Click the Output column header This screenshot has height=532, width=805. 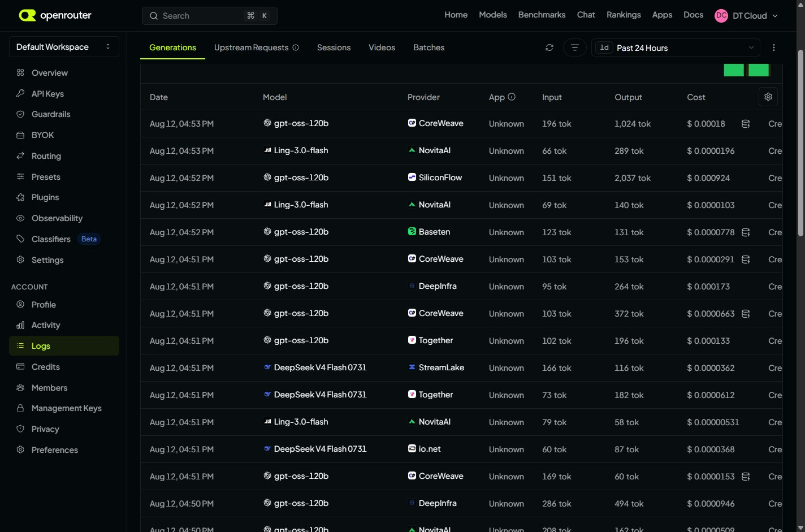click(x=628, y=97)
